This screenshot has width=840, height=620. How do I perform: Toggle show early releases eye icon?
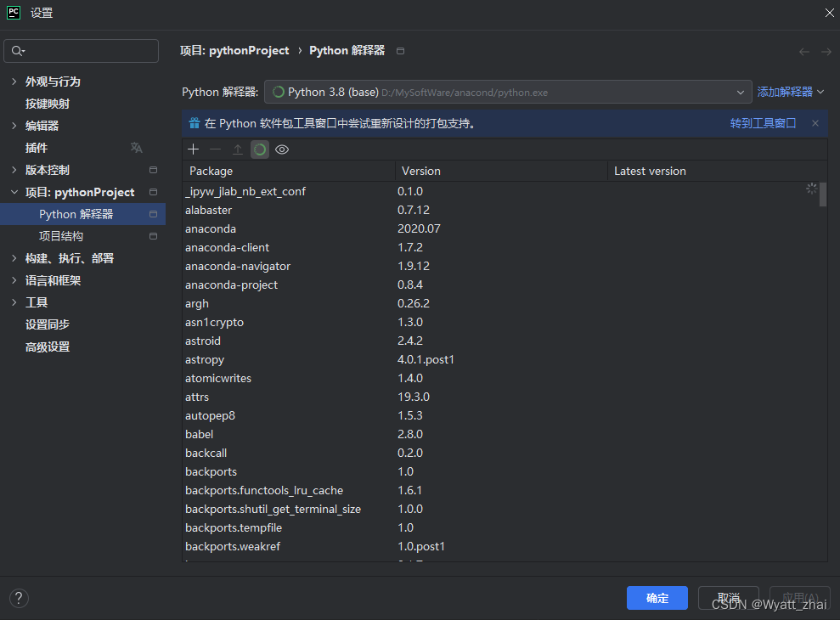coord(282,149)
